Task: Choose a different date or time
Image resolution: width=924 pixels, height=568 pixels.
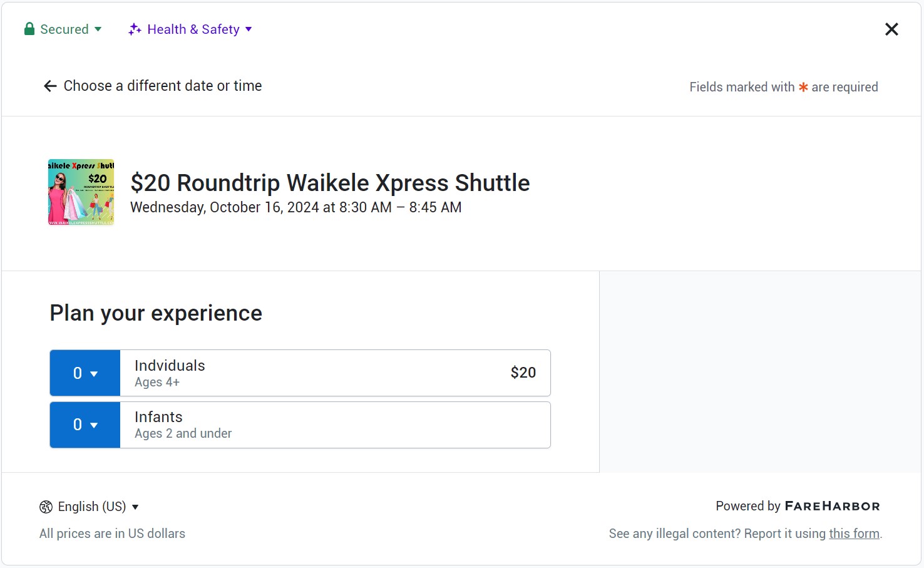Action: coord(162,86)
